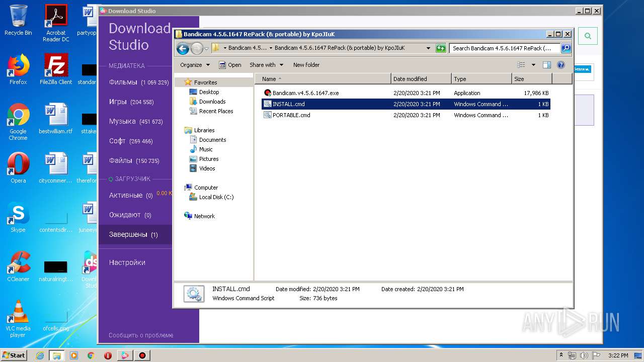Viewport: 644px width, 362px height.
Task: Select Favorites in navigation pane
Action: pyautogui.click(x=205, y=82)
